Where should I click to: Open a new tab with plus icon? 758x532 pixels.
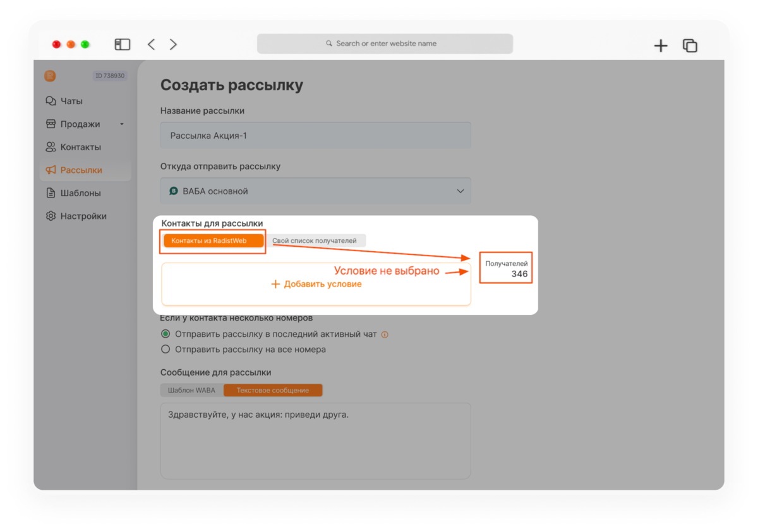click(661, 45)
